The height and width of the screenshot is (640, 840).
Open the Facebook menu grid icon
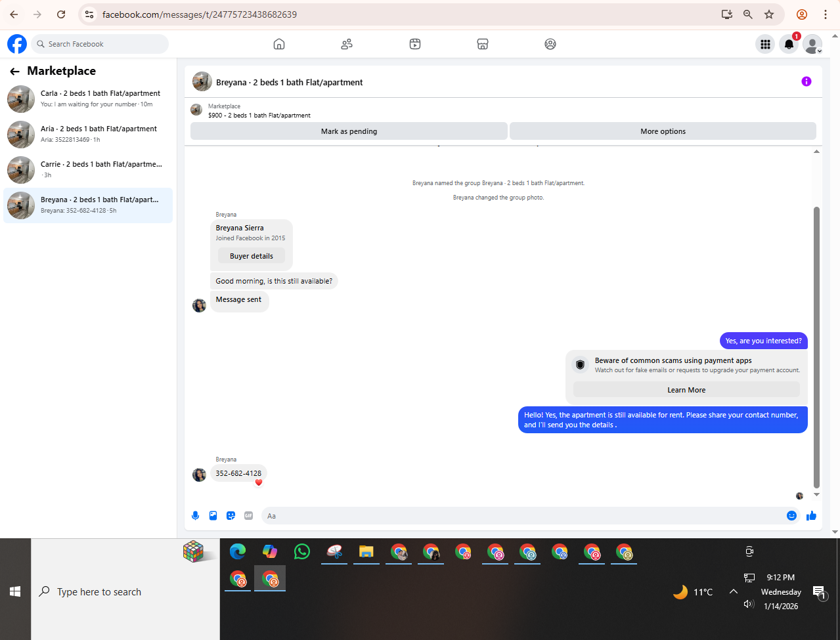(x=765, y=44)
